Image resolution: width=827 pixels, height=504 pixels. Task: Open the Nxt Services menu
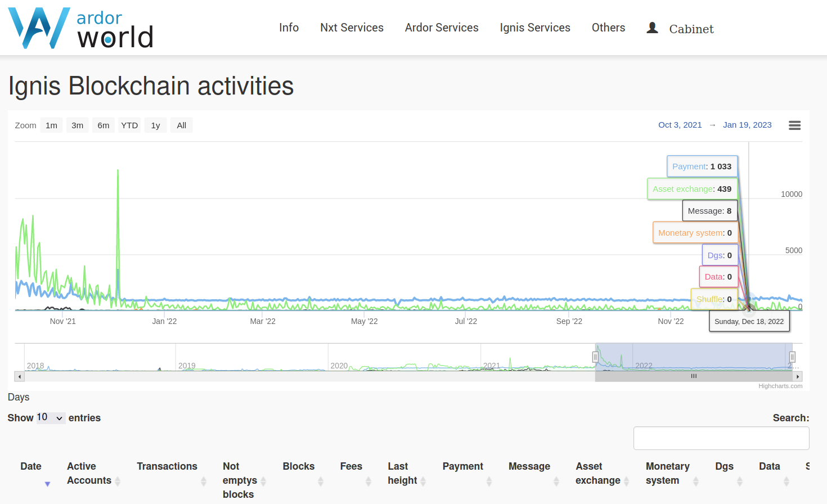(x=352, y=28)
